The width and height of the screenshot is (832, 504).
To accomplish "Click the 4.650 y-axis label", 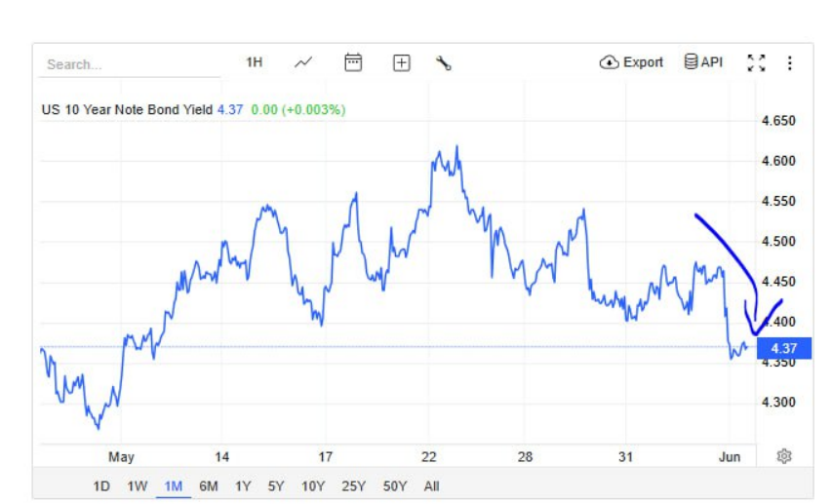I will point(778,121).
